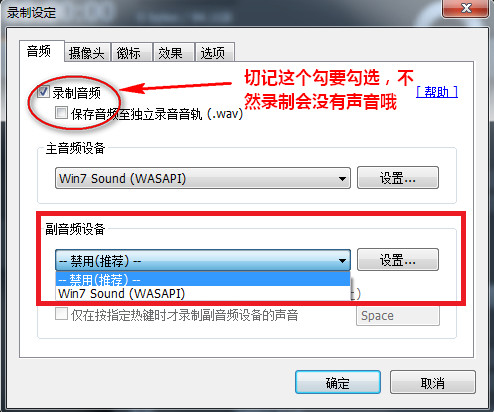Collapse the 副音频设备 dropdown arrow
The width and height of the screenshot is (494, 412).
point(342,261)
